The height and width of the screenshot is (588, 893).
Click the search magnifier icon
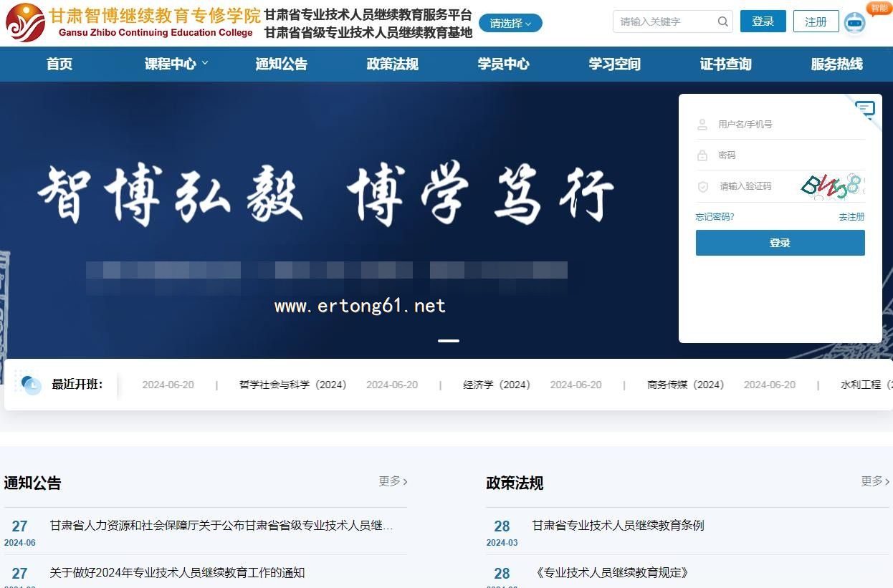[x=722, y=21]
